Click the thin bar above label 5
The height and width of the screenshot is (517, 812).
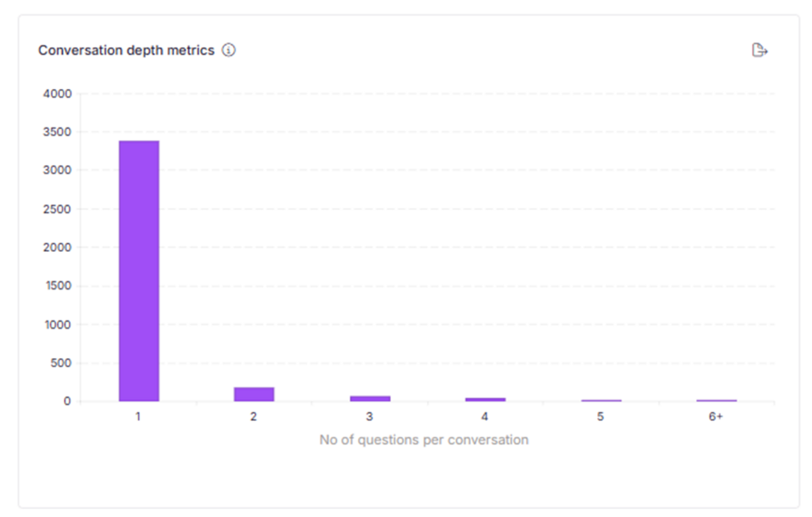pyautogui.click(x=601, y=400)
